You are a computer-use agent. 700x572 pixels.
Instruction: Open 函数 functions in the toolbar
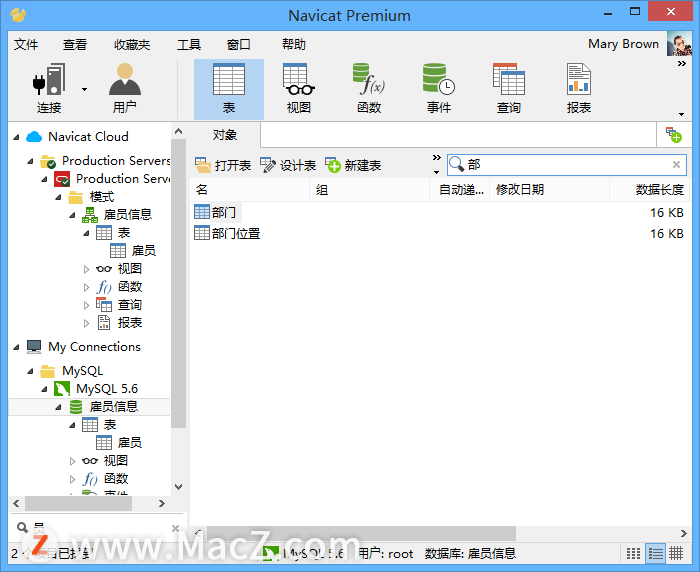tap(369, 88)
